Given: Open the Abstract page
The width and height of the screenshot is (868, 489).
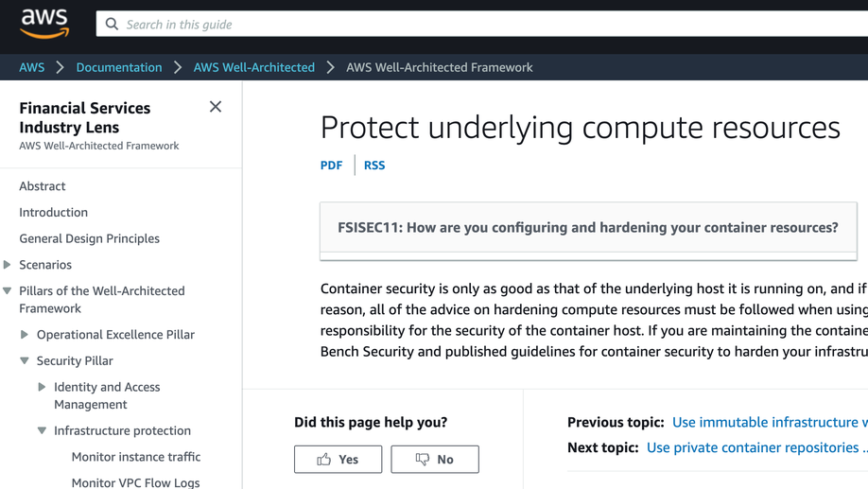Looking at the screenshot, I should pyautogui.click(x=43, y=186).
